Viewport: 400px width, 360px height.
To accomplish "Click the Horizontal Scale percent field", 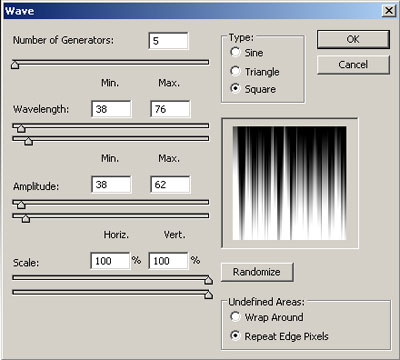I will (x=110, y=261).
